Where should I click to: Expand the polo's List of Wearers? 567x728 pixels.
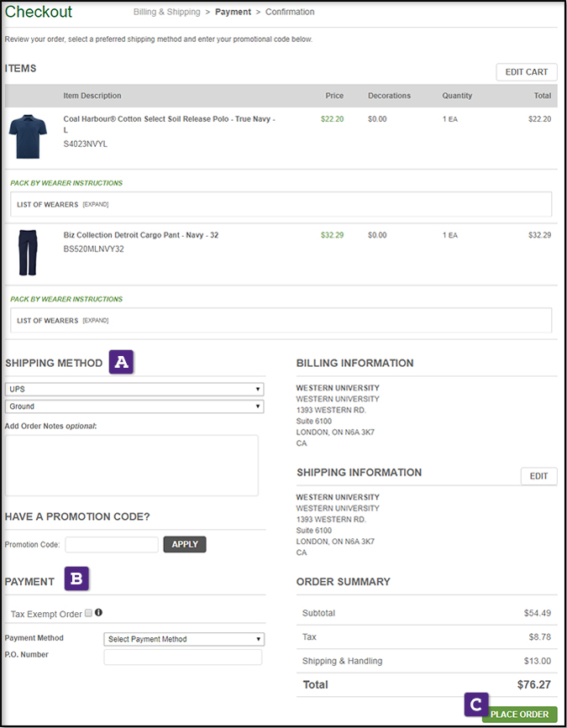coord(96,204)
